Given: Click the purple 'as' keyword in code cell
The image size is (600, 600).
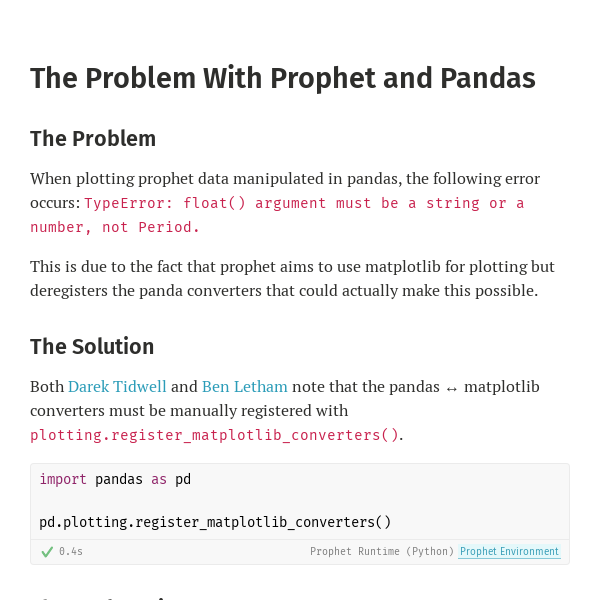Looking at the screenshot, I should coord(159,479).
